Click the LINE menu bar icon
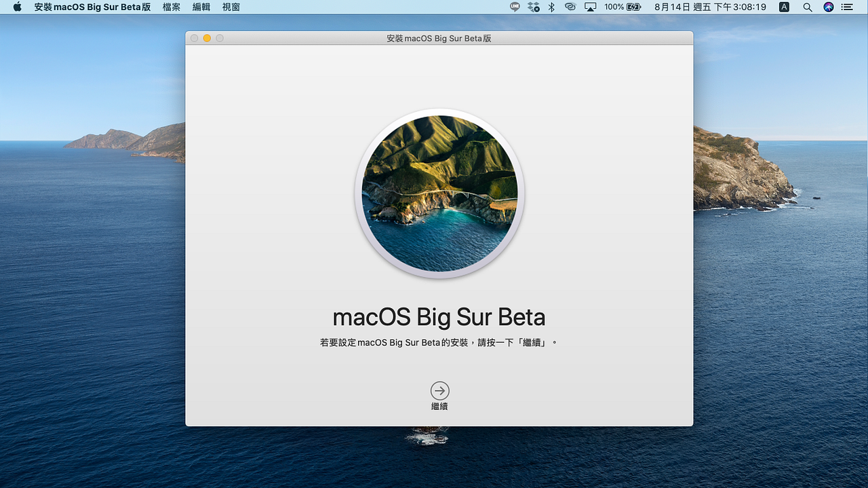The width and height of the screenshot is (868, 488). [515, 7]
